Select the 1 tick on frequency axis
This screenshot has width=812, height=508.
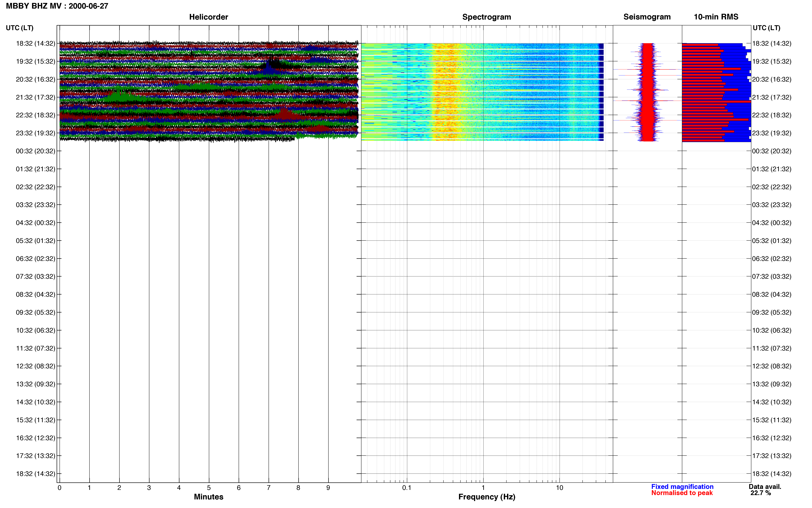(483, 488)
